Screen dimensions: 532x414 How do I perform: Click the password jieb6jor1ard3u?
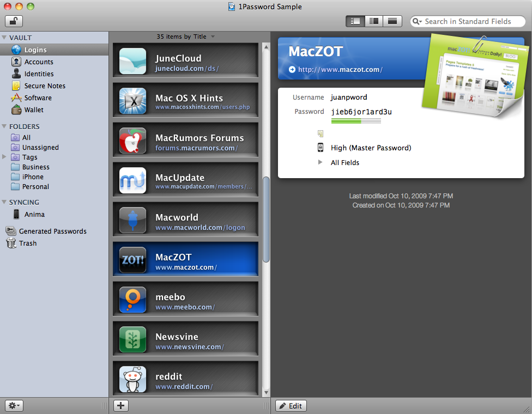tap(361, 112)
